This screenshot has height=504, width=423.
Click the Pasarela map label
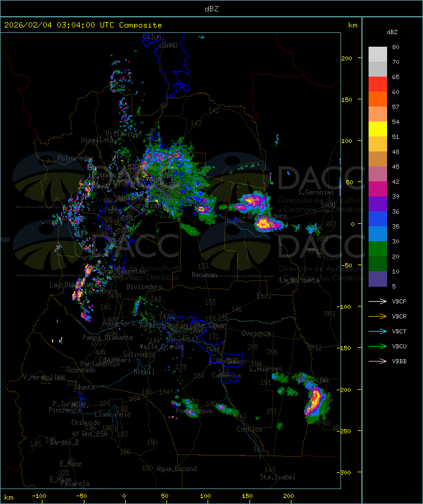point(75,484)
